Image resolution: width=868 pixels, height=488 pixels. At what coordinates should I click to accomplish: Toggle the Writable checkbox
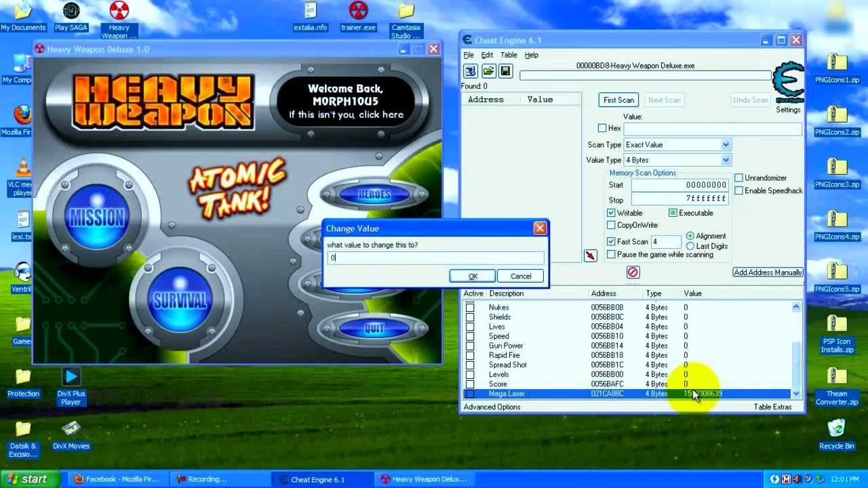(612, 213)
